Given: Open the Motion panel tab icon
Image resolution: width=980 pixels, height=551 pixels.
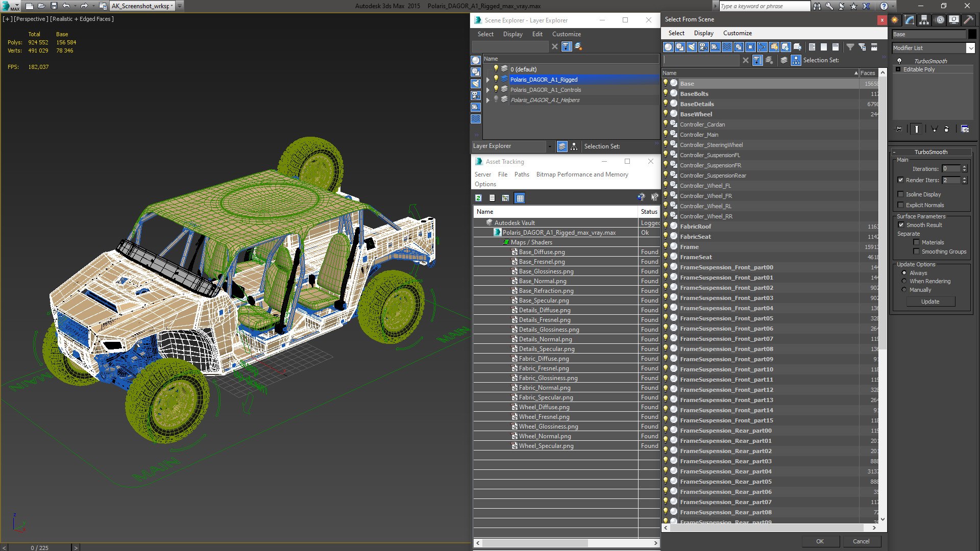Looking at the screenshot, I should 940,20.
